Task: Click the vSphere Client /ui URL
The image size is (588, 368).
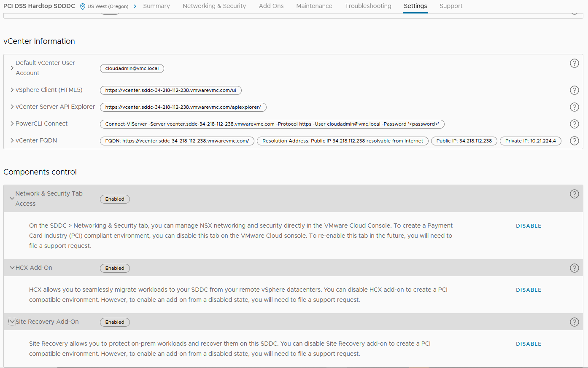Action: (171, 90)
